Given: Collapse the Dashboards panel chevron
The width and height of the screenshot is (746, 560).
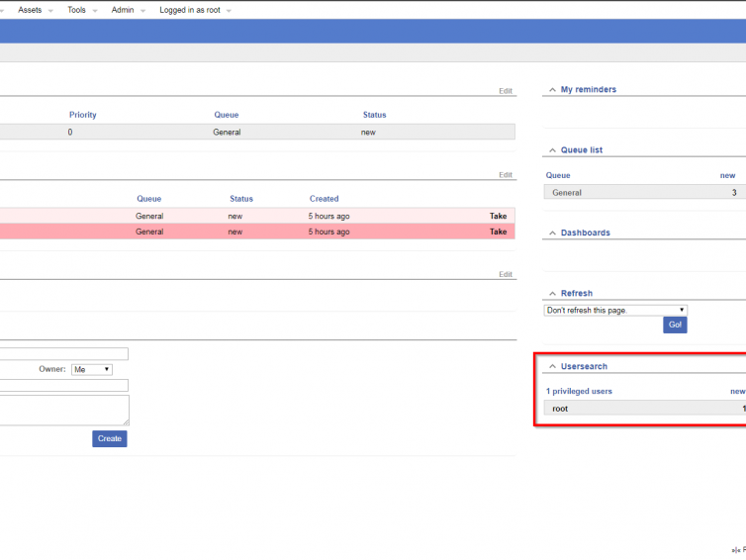Looking at the screenshot, I should (x=551, y=233).
